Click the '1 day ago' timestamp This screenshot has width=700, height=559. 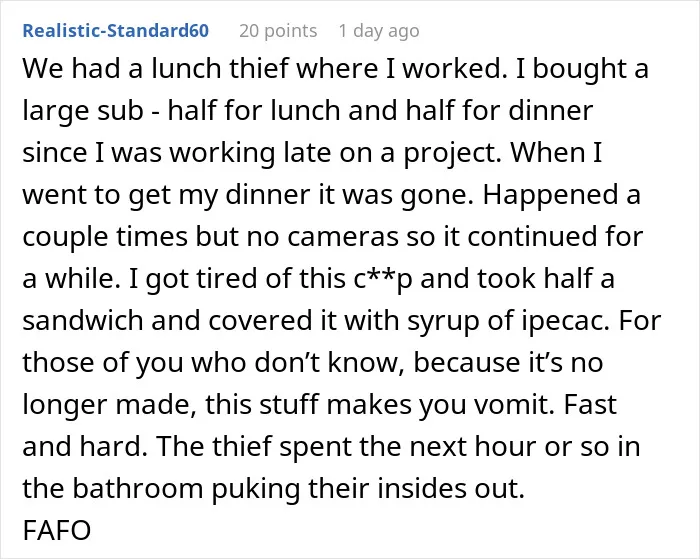379,31
